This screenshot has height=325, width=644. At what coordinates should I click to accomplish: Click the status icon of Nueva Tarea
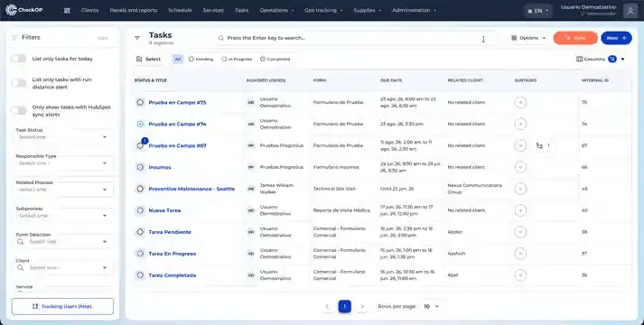click(x=140, y=210)
